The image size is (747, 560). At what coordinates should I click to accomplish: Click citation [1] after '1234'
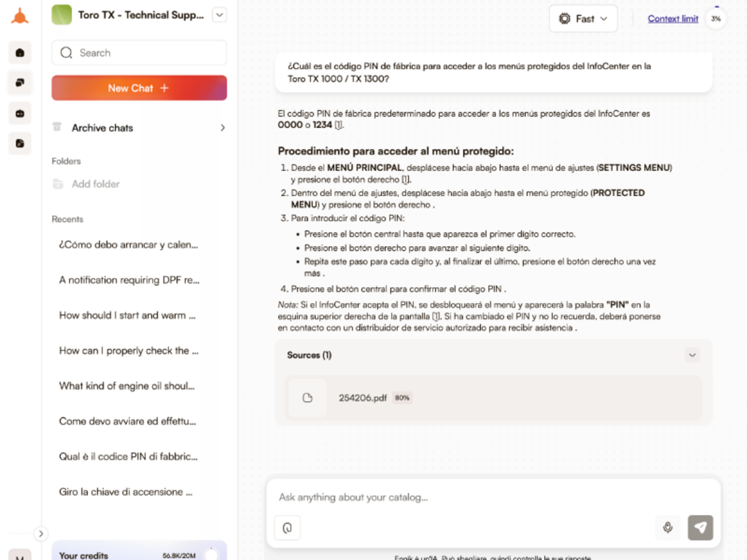click(339, 125)
